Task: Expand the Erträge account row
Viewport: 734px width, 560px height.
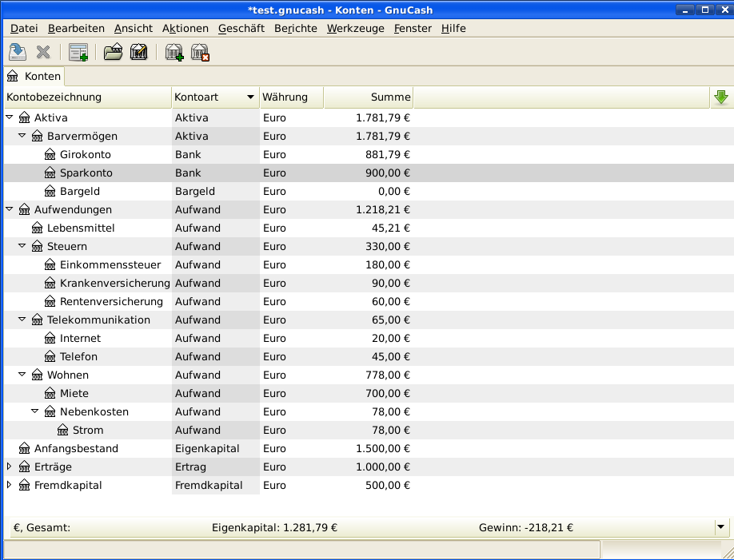Action: 10,467
